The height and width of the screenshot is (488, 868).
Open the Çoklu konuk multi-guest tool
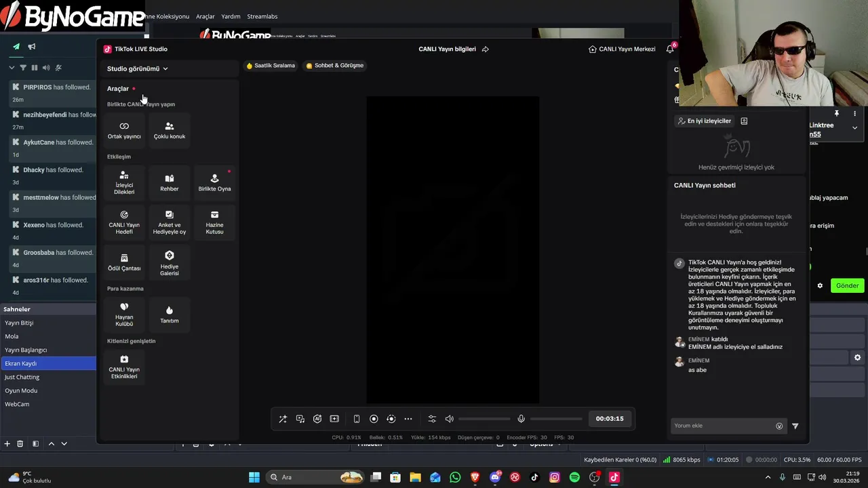[x=170, y=130]
